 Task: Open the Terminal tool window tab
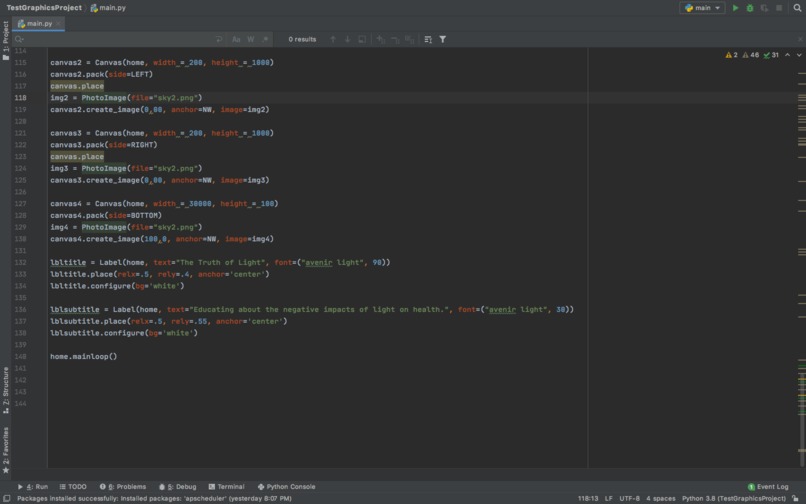click(226, 487)
